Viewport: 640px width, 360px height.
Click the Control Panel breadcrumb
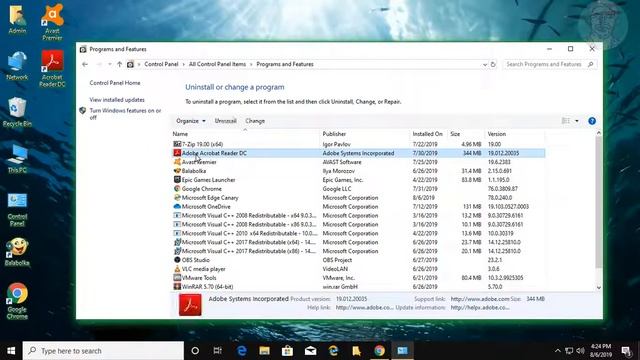click(161, 64)
